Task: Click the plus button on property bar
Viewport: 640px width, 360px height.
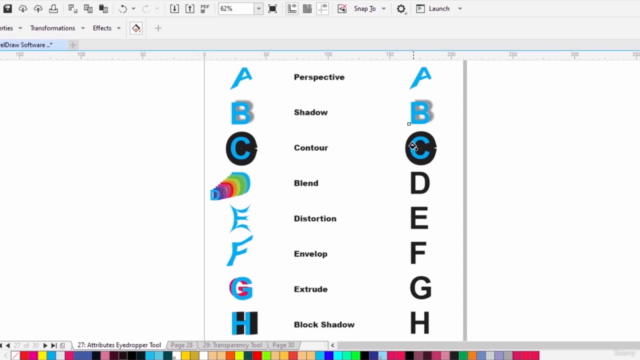Action: point(158,28)
